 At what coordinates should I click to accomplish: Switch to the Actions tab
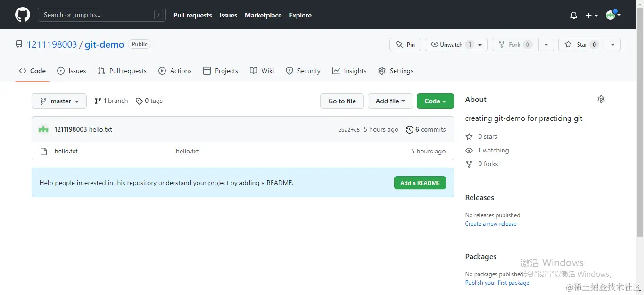175,71
